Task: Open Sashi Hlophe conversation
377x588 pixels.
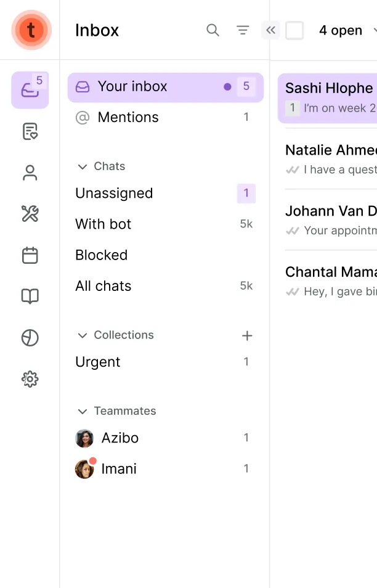Action: 329,97
